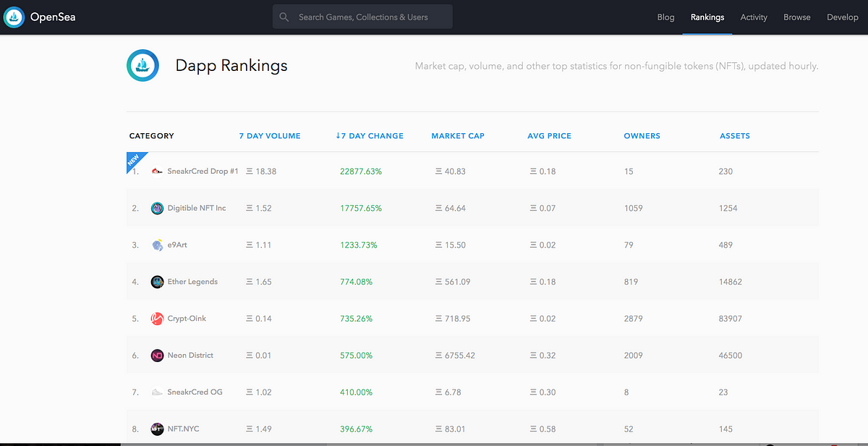Click the Dapp Rankings heading
This screenshot has height=446, width=868.
click(x=231, y=66)
